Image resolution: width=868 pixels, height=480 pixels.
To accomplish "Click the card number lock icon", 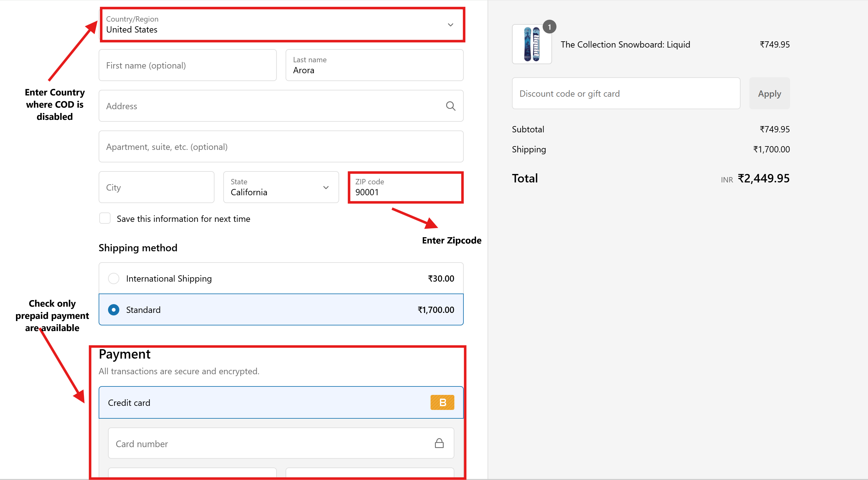I will [x=439, y=443].
